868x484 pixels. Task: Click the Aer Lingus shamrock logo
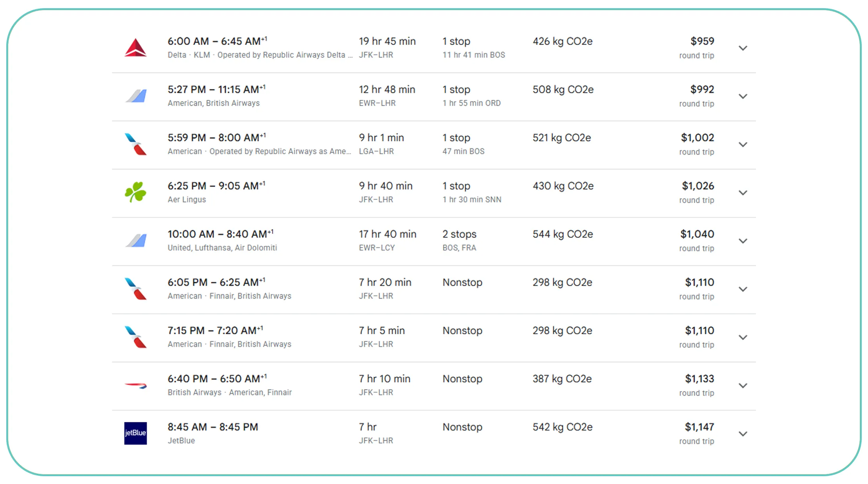135,192
